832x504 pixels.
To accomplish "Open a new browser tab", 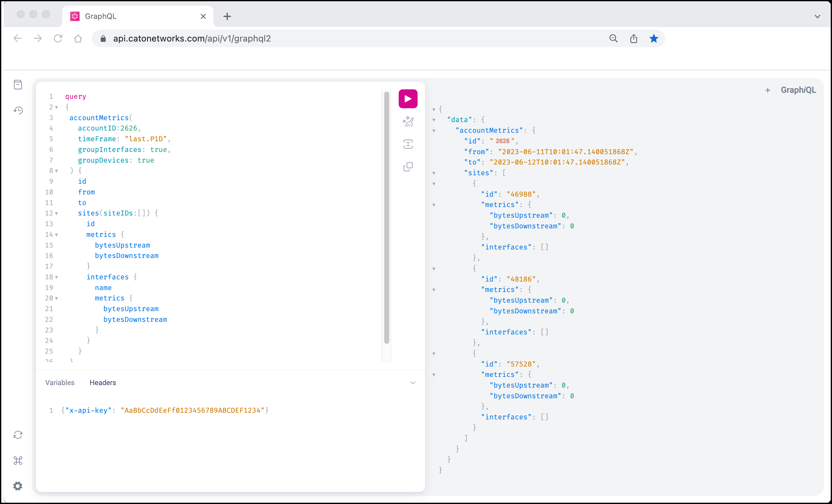I will coord(227,16).
